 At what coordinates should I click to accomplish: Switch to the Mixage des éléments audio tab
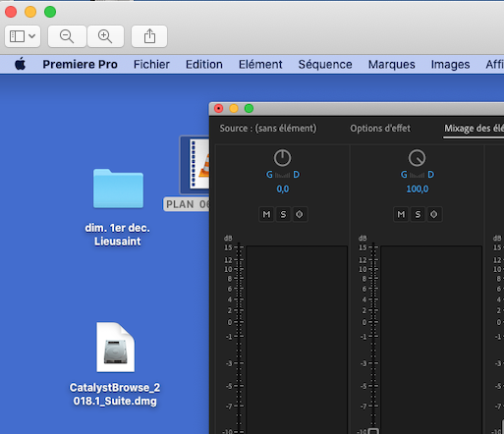(474, 129)
